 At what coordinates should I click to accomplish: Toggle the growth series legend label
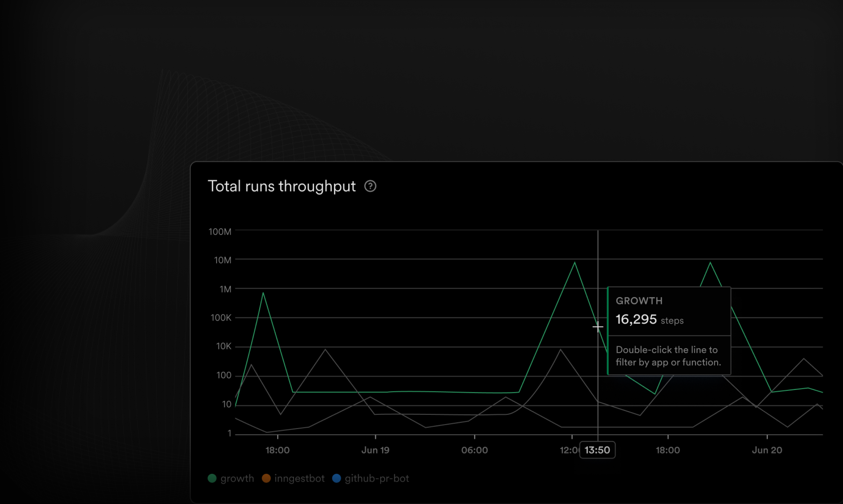coord(237,478)
